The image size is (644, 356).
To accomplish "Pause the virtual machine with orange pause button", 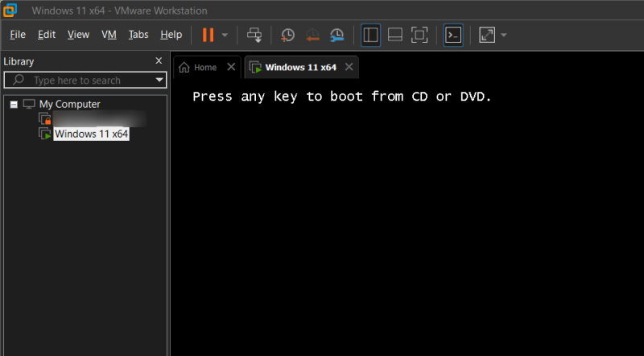I will [208, 35].
